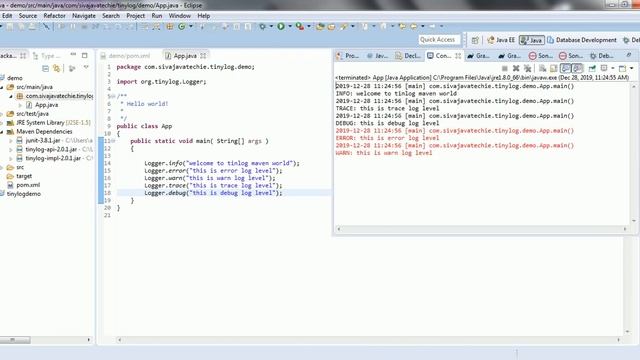Viewport: 640px width, 360px height.
Task: Close the Console view tab
Action: (x=458, y=56)
